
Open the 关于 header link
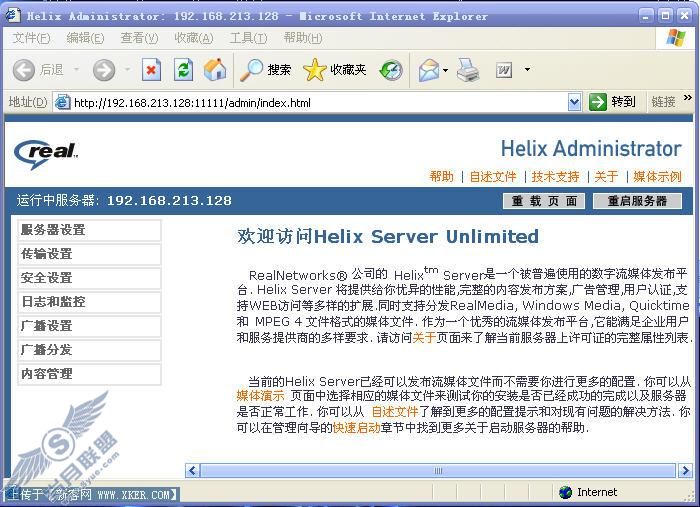coord(606,177)
